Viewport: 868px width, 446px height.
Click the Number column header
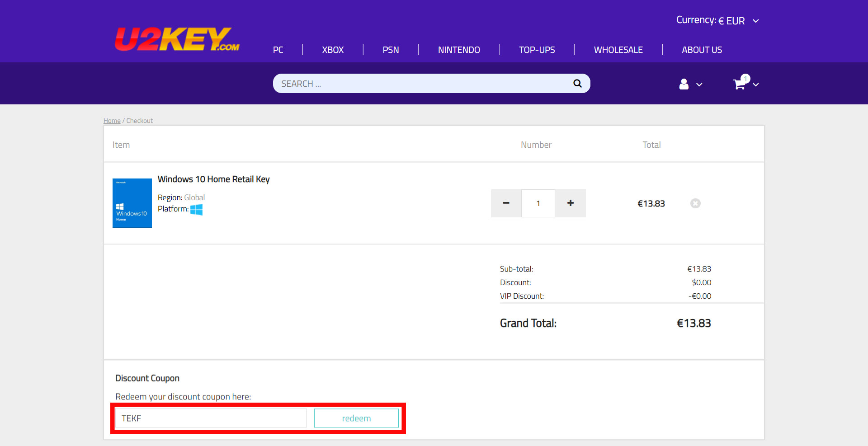[x=536, y=145]
